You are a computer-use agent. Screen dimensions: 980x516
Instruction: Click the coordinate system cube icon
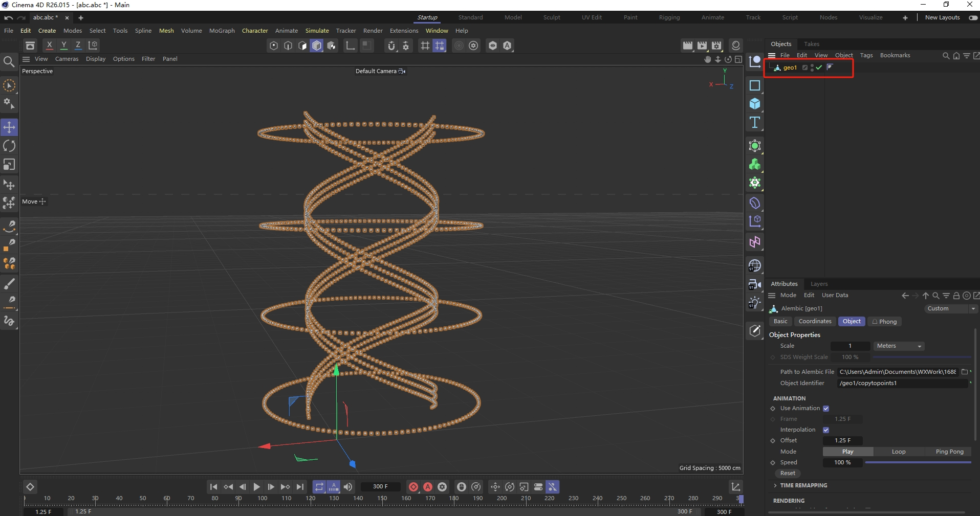click(x=93, y=46)
